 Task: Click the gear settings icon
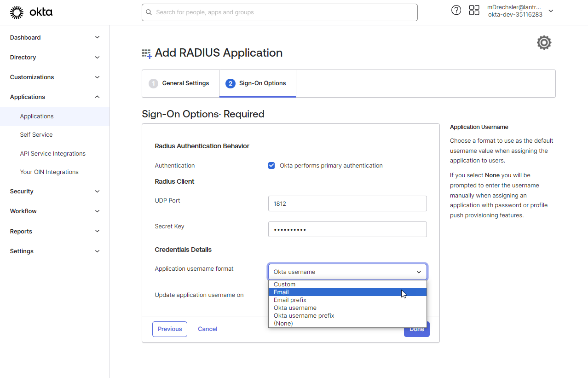544,43
